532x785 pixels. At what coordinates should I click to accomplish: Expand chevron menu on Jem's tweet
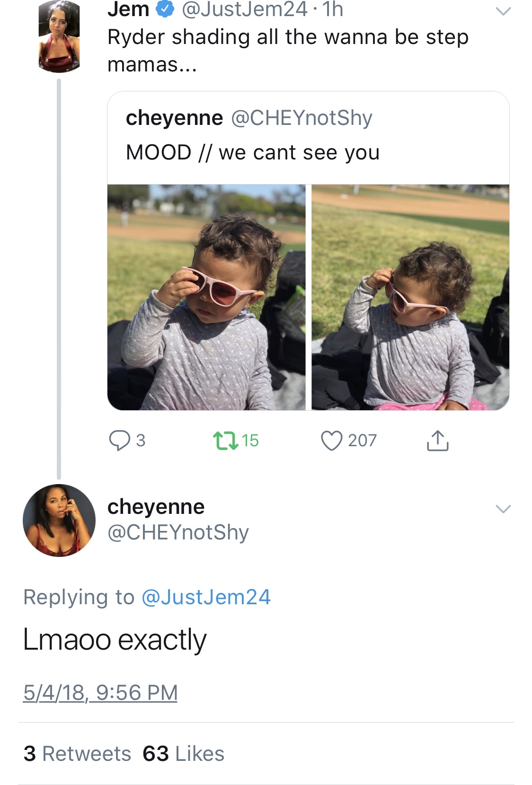click(x=503, y=11)
